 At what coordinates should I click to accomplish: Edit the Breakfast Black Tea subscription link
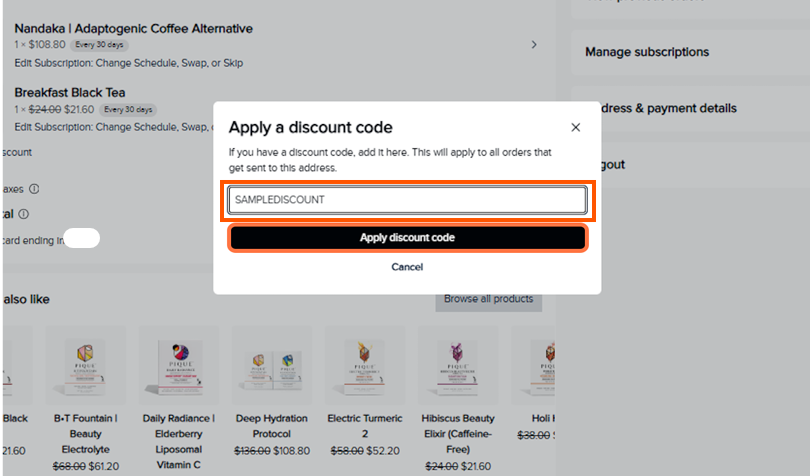click(112, 127)
